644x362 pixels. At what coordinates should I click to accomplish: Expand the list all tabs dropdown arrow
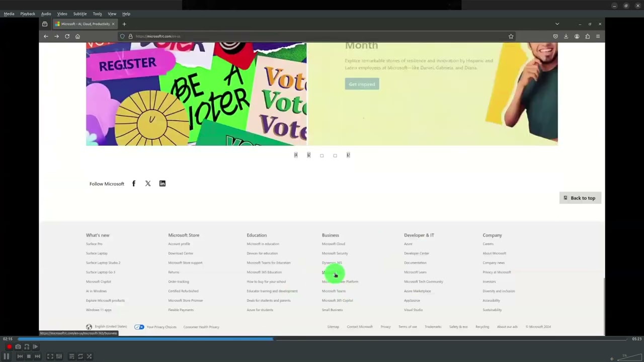pyautogui.click(x=557, y=24)
